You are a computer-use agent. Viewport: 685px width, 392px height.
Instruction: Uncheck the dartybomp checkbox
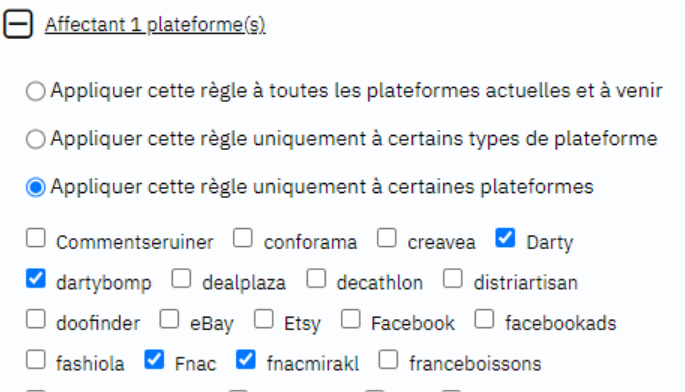coord(36,278)
